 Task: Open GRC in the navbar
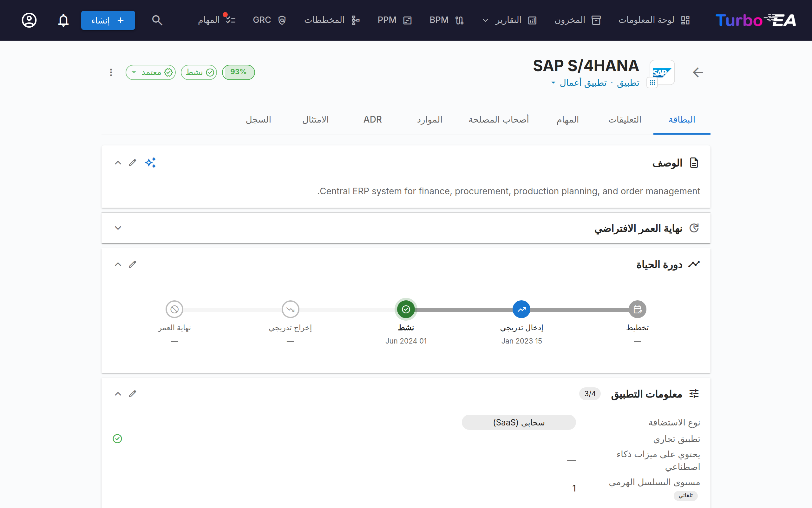[x=269, y=20]
